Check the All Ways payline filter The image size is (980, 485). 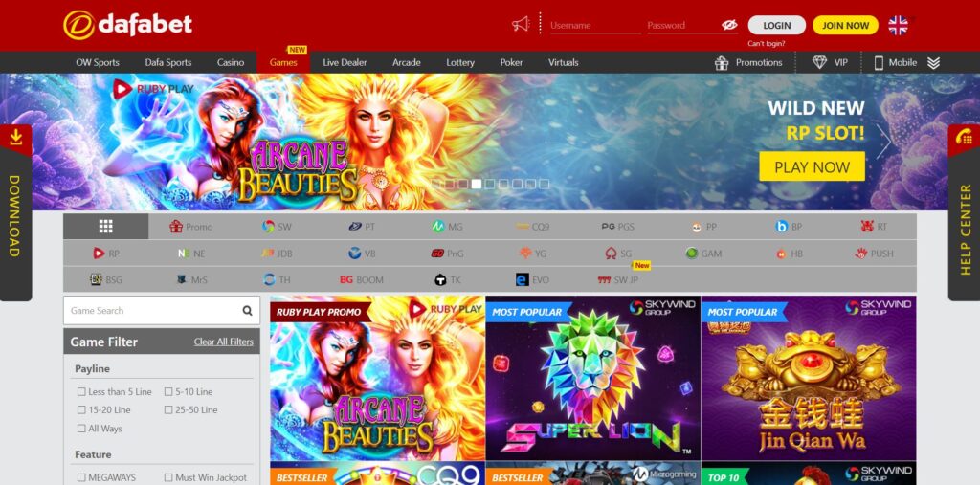(x=81, y=429)
